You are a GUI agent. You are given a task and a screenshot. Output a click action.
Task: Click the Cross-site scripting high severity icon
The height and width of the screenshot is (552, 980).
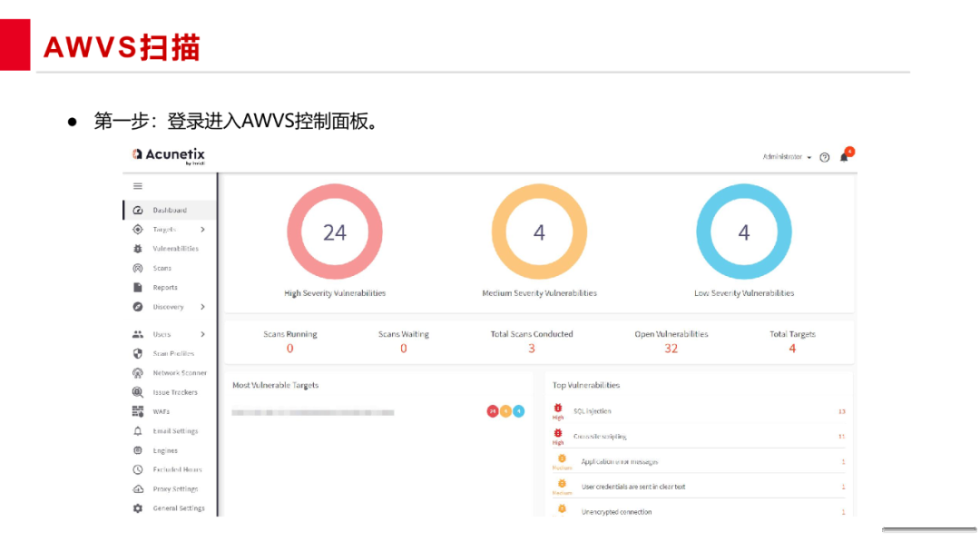point(558,433)
